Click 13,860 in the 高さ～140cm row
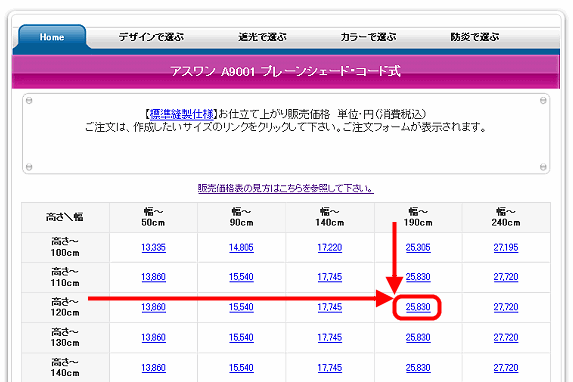Image resolution: width=573 pixels, height=382 pixels. point(153,368)
